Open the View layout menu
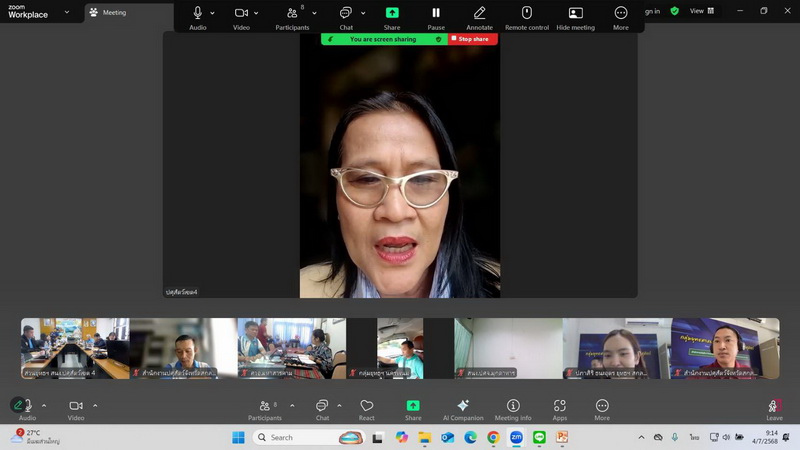This screenshot has width=800, height=450. tap(702, 11)
